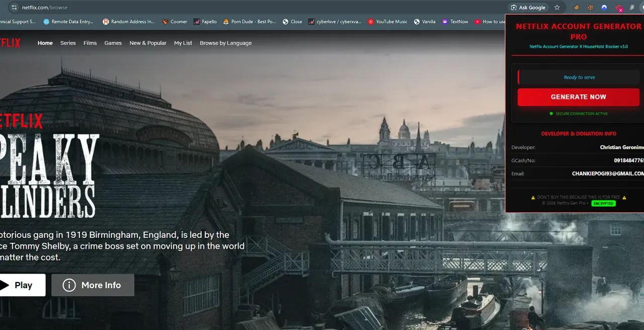Open the NordVPN extension icon
Screen dimensions: 644x330
pos(604,8)
